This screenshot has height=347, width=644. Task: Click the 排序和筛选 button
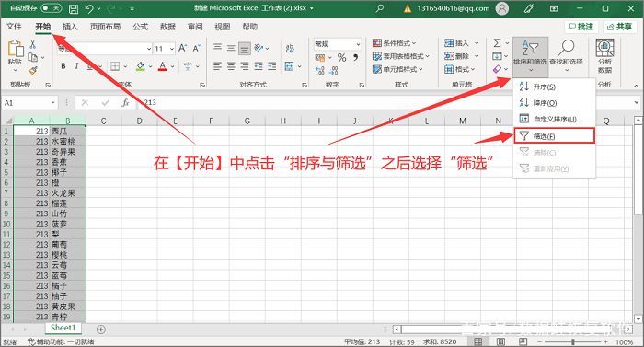pos(530,56)
